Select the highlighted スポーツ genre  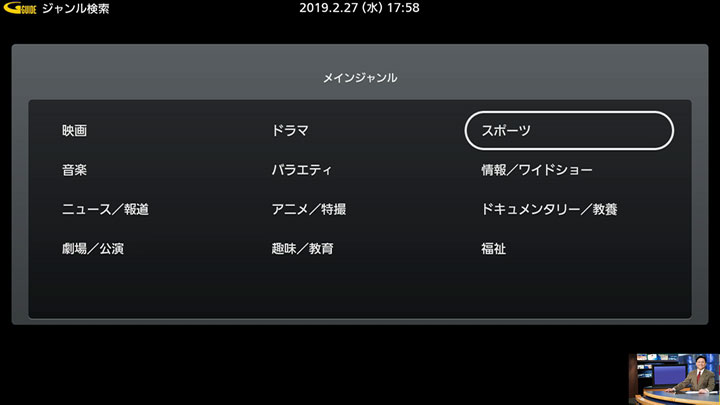coord(569,131)
